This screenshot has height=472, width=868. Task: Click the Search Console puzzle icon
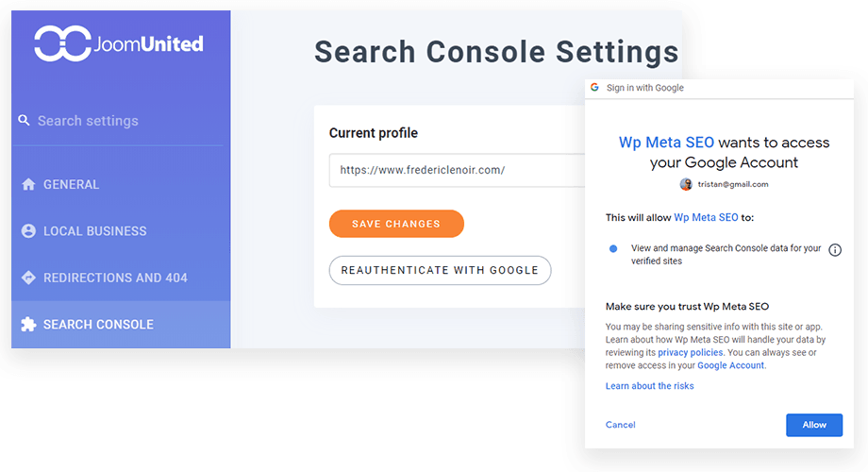(28, 324)
